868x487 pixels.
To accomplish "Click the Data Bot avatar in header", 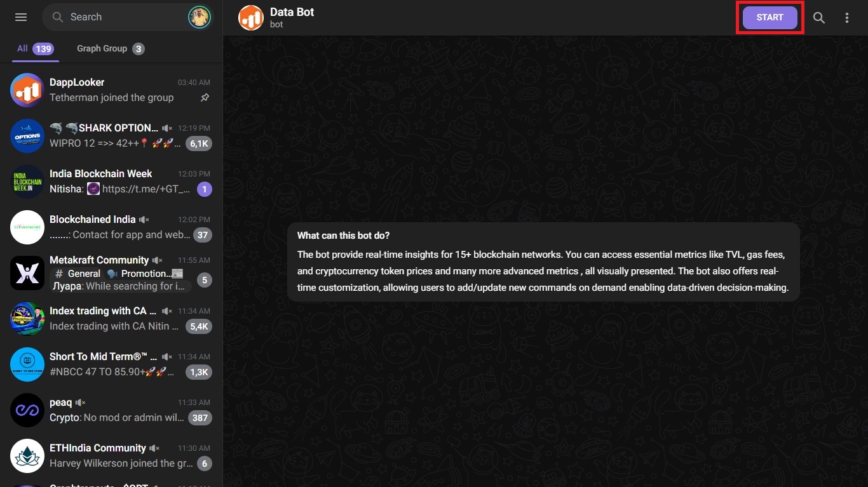I will [x=251, y=18].
